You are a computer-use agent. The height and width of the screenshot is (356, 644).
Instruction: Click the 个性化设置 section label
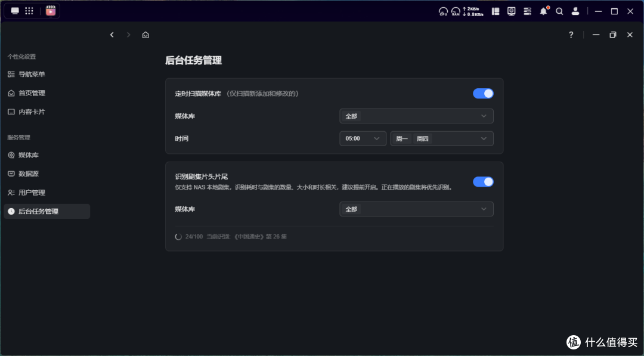point(21,57)
